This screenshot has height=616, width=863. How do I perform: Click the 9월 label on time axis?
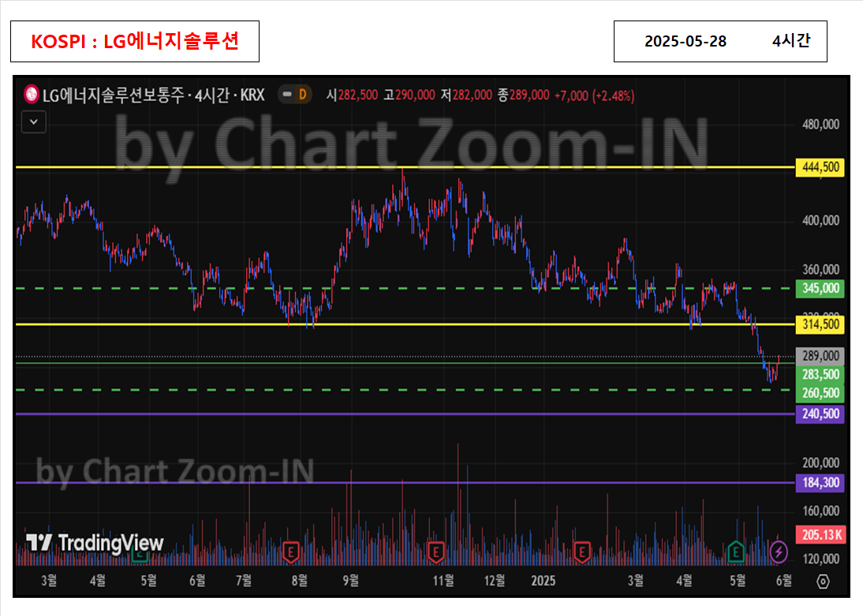(350, 581)
